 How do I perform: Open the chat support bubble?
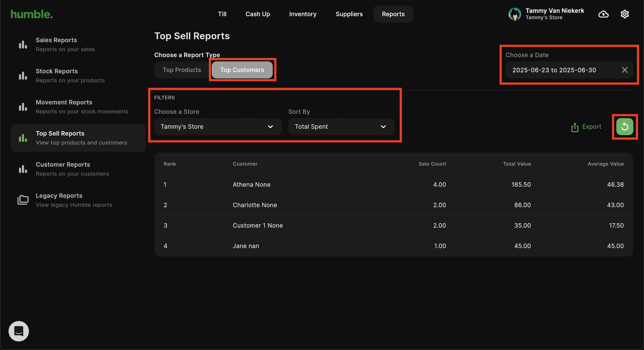tap(19, 331)
